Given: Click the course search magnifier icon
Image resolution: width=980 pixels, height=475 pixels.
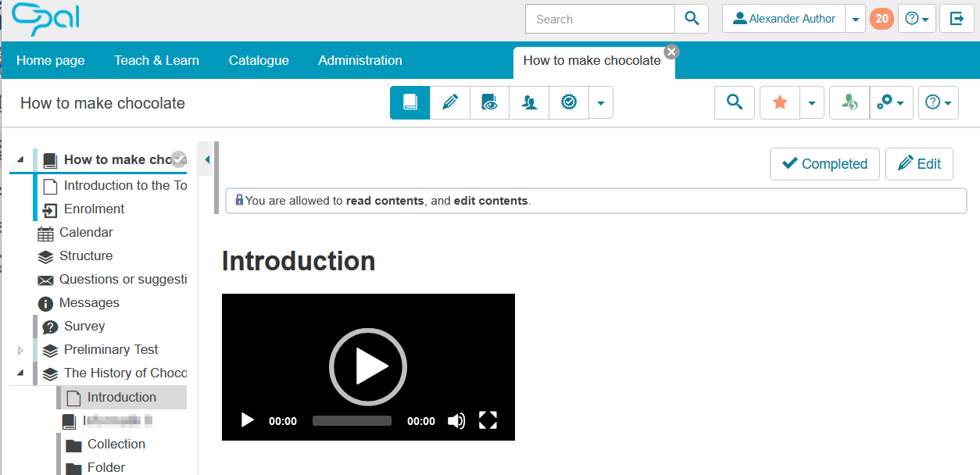Looking at the screenshot, I should (x=735, y=102).
